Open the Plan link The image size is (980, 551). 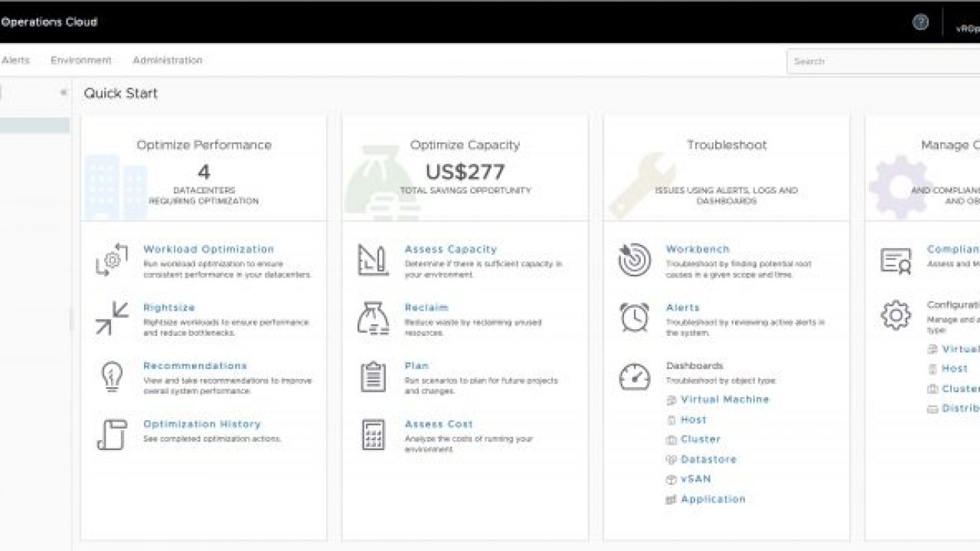(416, 365)
